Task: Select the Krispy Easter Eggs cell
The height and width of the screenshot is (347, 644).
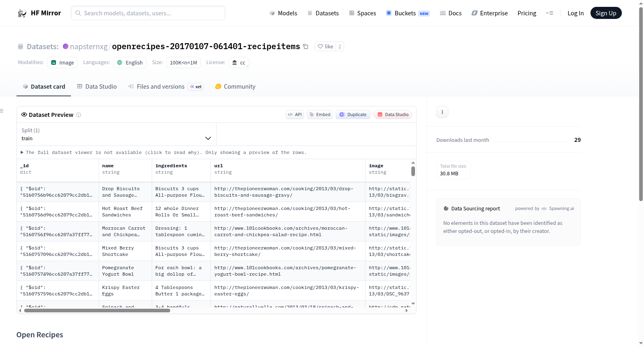Action: [x=125, y=291]
